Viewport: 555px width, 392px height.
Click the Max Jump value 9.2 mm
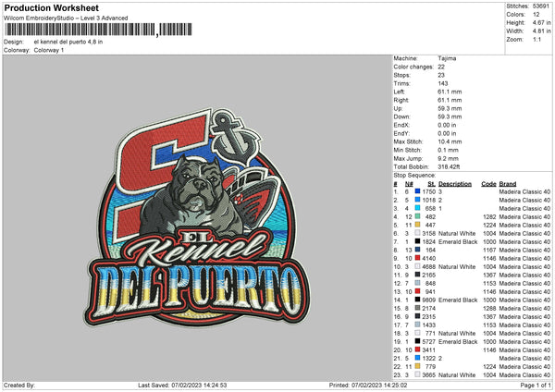click(x=448, y=158)
